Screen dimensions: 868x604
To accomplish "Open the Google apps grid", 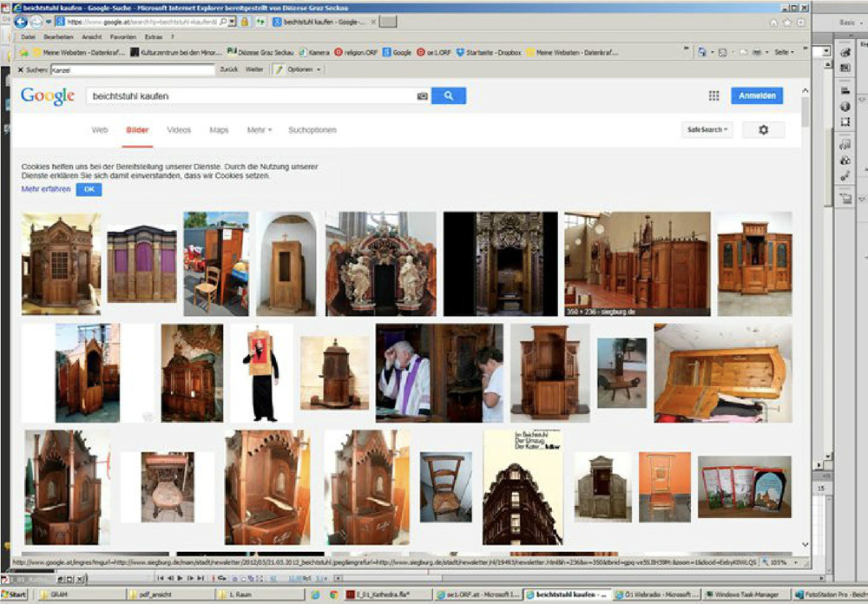I will click(713, 96).
